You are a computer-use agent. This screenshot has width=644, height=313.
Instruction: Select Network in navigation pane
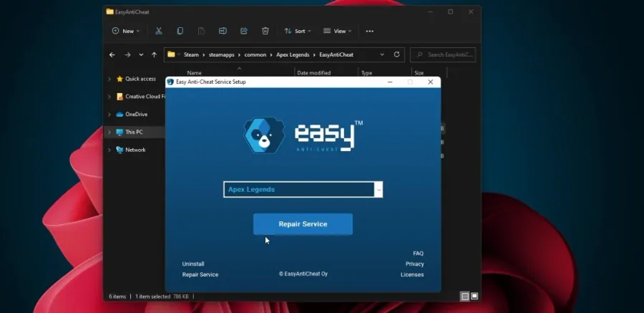[x=135, y=150]
